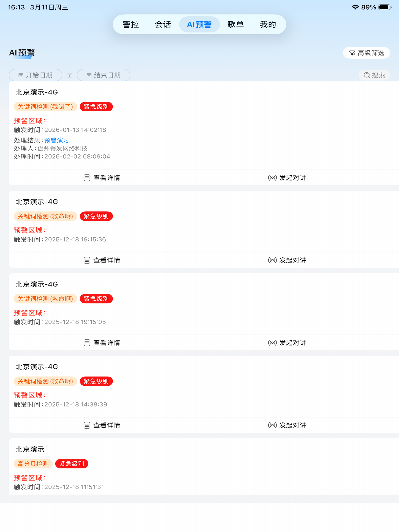Click the 北京演示 card title

click(30, 449)
